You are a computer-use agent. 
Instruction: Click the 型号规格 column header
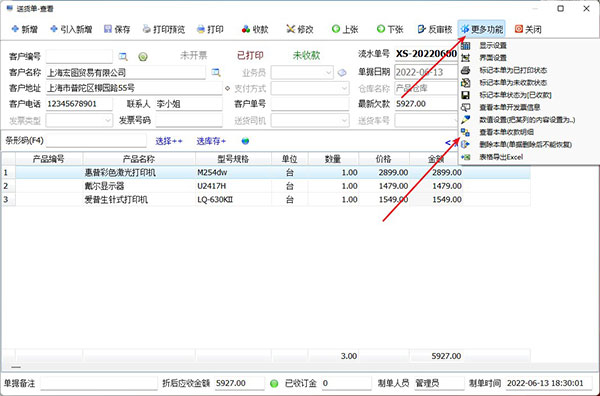click(233, 159)
